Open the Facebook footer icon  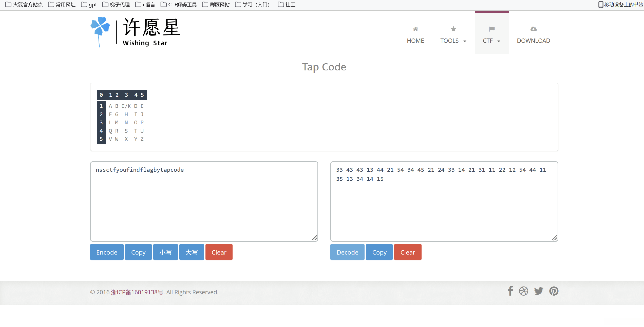[510, 291]
